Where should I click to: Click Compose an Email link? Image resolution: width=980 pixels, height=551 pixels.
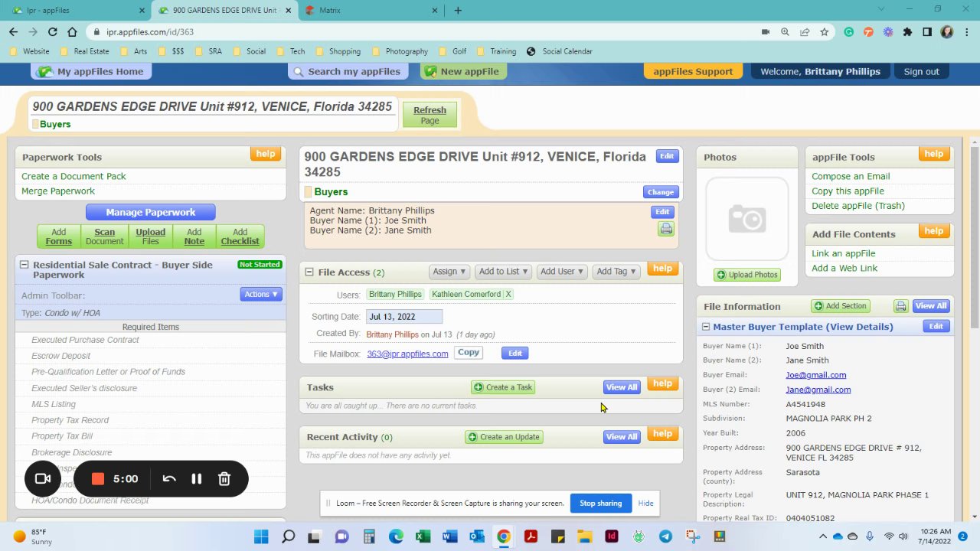pos(851,176)
